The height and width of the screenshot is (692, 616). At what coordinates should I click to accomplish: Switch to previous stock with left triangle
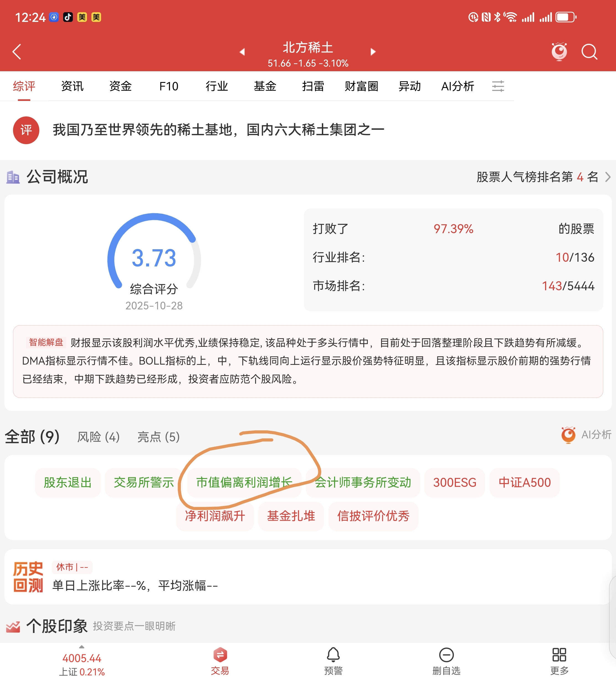tap(242, 52)
